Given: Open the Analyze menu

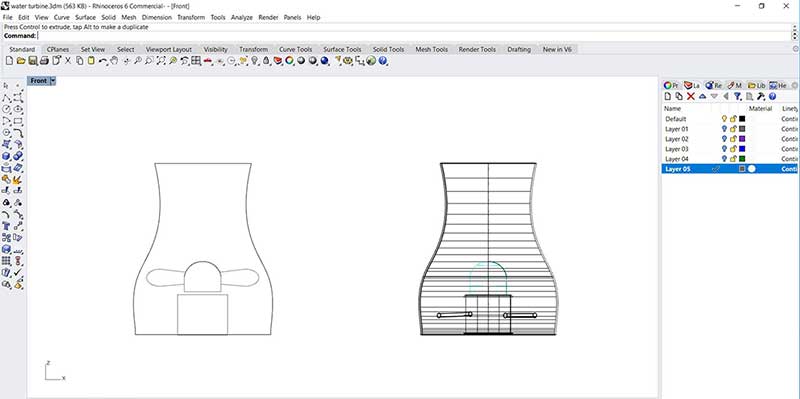Looking at the screenshot, I should tap(241, 17).
